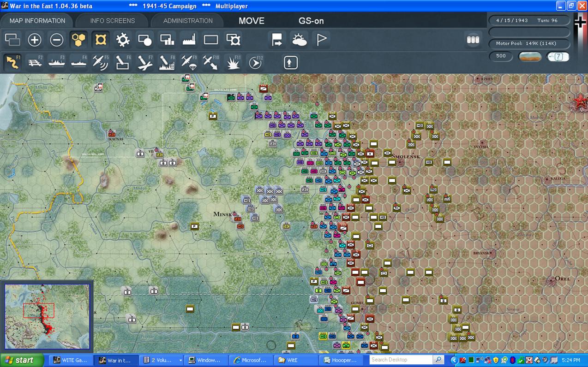Open the MAP INFORMATION tab
Viewport: 588px width, 367px height.
(x=37, y=21)
